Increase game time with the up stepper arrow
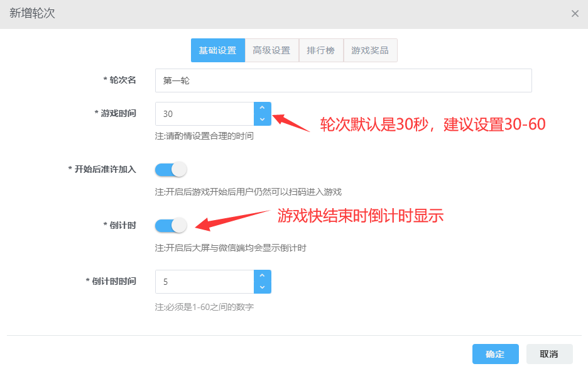 [x=263, y=108]
